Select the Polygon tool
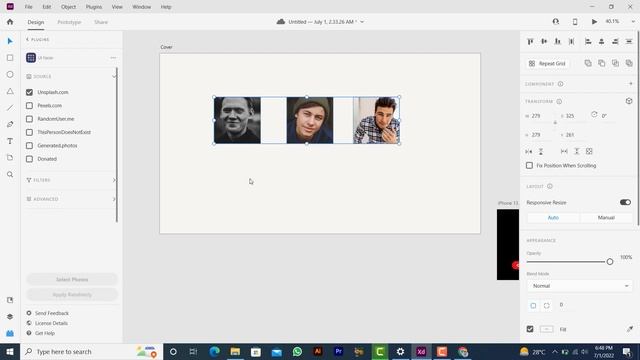Image resolution: width=640 pixels, height=360 pixels. 10,91
